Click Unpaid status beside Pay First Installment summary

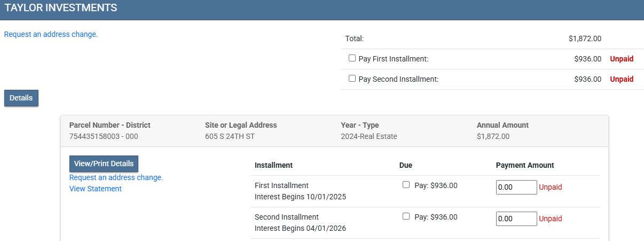tap(622, 59)
